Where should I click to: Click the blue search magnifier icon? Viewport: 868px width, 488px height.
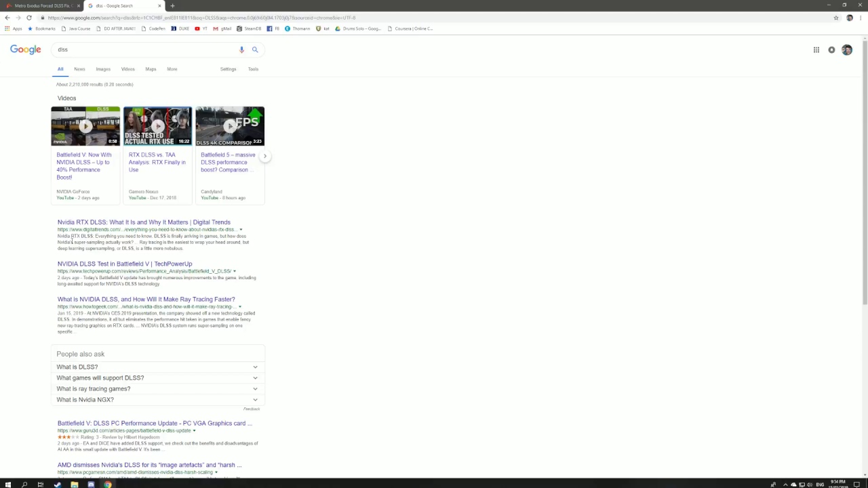coord(255,49)
